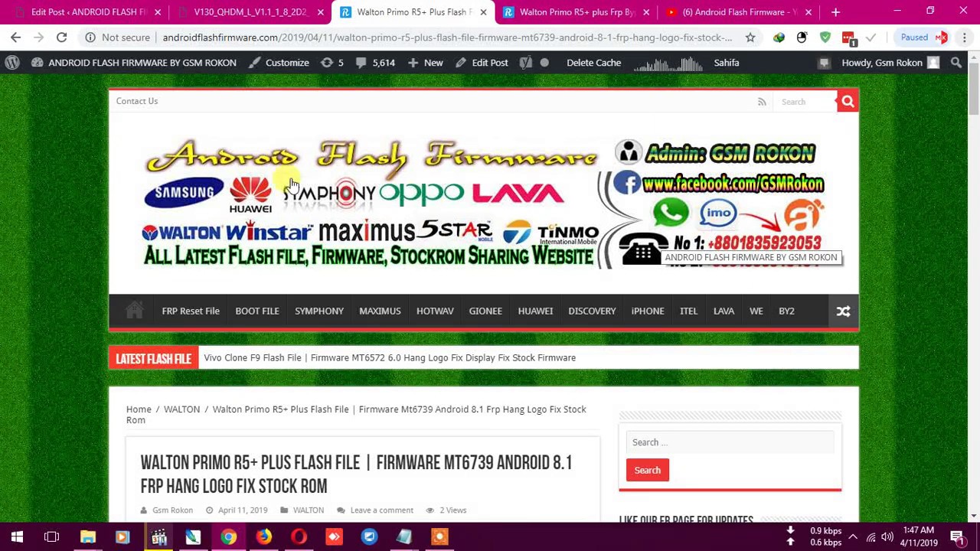Close the active Walton Primo R5+ Plus tab
The width and height of the screenshot is (980, 551).
tap(483, 12)
